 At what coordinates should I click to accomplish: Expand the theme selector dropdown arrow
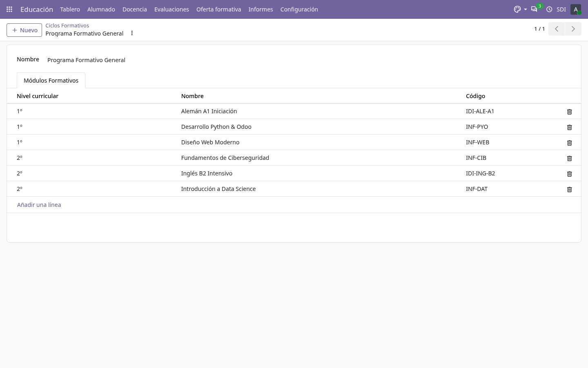tap(526, 9)
